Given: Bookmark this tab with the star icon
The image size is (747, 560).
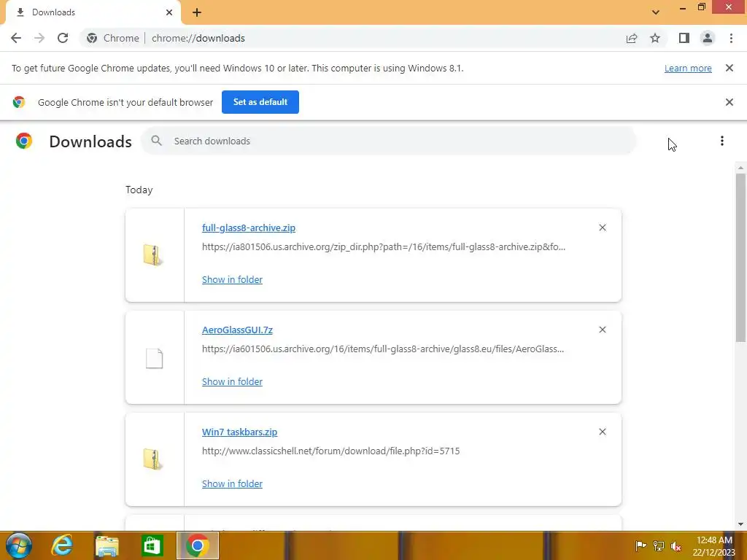Looking at the screenshot, I should click(655, 38).
